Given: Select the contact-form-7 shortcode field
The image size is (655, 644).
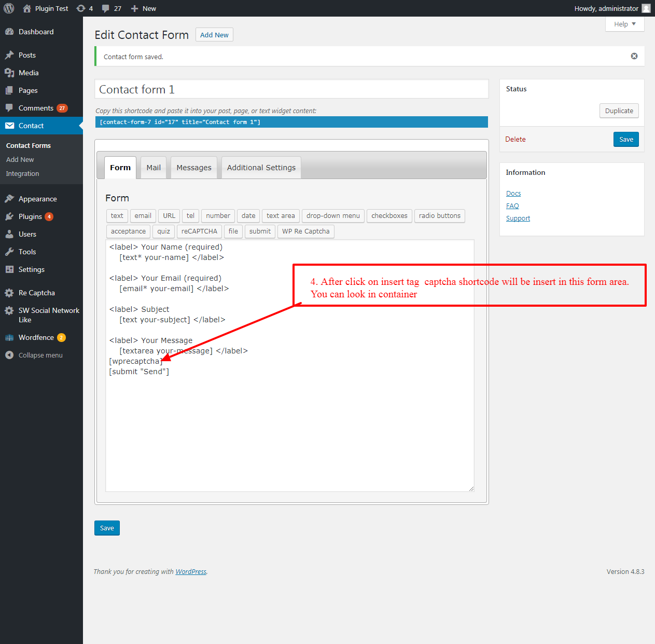Looking at the screenshot, I should (x=291, y=122).
